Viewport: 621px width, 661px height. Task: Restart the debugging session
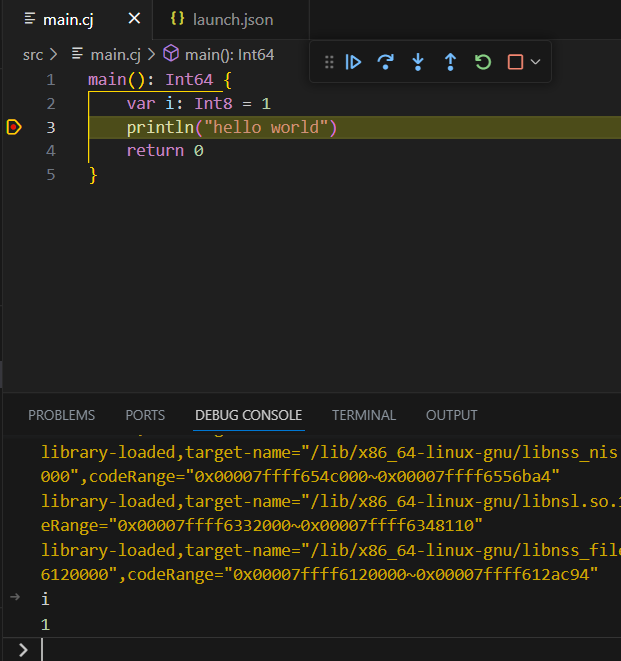(483, 62)
